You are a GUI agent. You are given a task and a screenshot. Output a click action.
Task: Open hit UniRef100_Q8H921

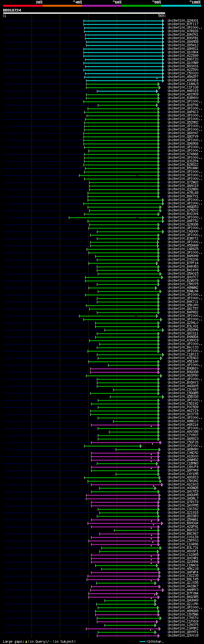(183, 49)
